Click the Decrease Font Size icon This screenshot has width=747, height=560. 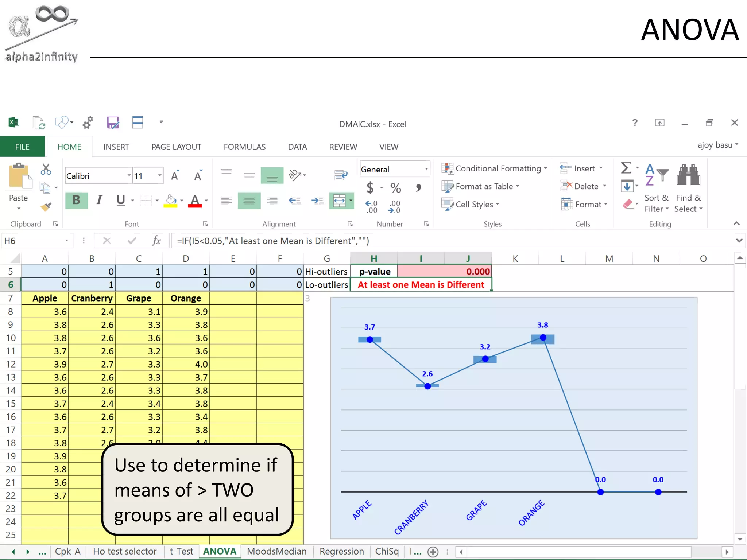[x=198, y=175]
